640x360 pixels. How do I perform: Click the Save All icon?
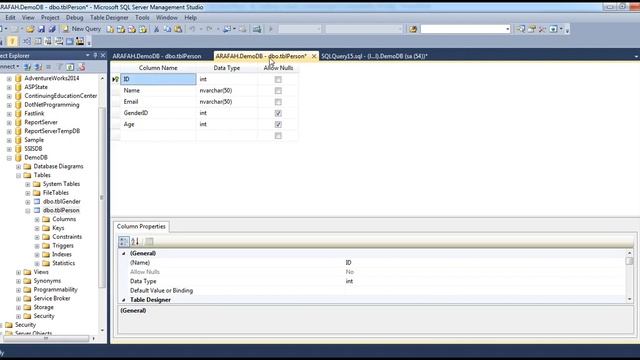[52, 29]
